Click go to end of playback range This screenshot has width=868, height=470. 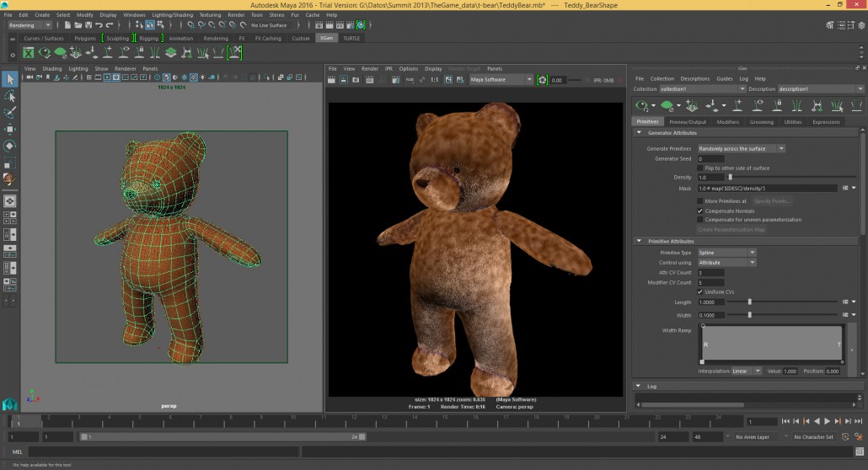tap(857, 421)
